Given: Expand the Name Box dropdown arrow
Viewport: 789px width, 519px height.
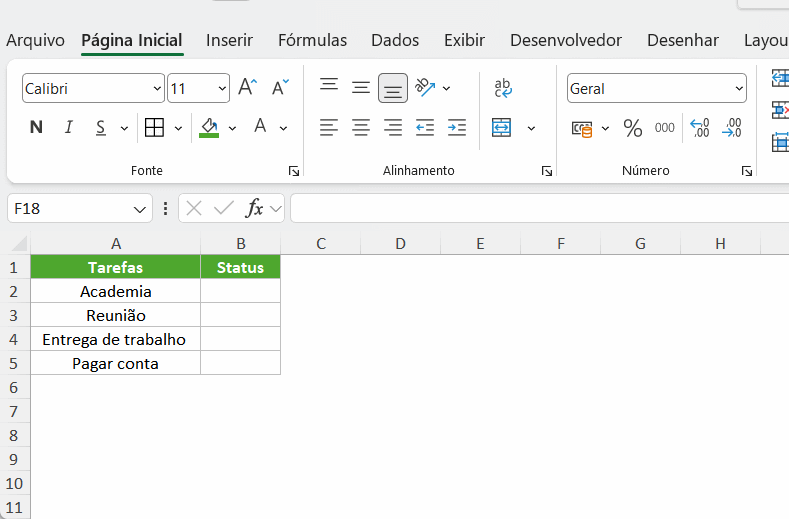Looking at the screenshot, I should pyautogui.click(x=140, y=209).
